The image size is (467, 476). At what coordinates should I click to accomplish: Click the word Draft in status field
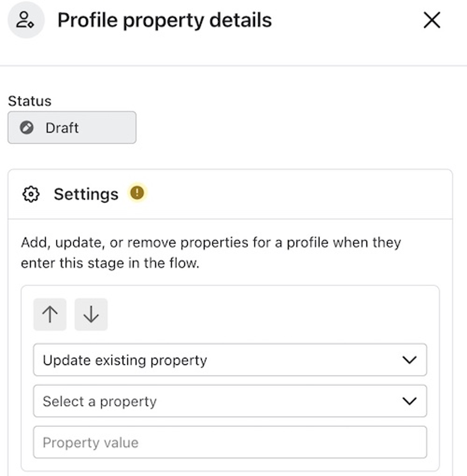62,128
